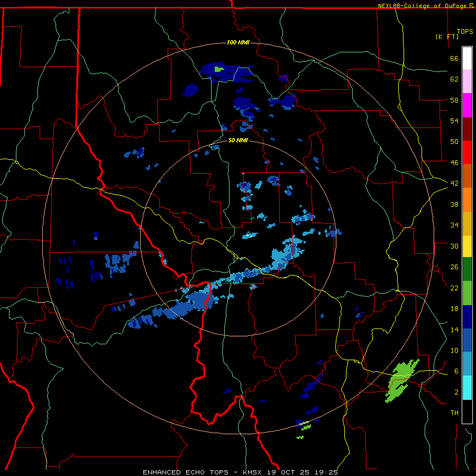Click the legend value 58
The width and height of the screenshot is (476, 476).
[x=454, y=100]
